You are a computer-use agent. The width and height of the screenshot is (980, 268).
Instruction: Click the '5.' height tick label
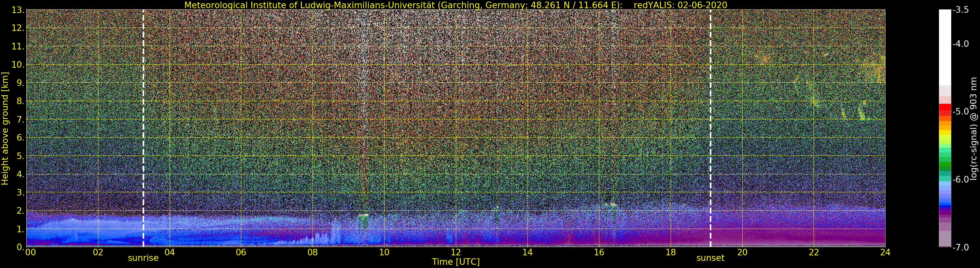tap(20, 156)
